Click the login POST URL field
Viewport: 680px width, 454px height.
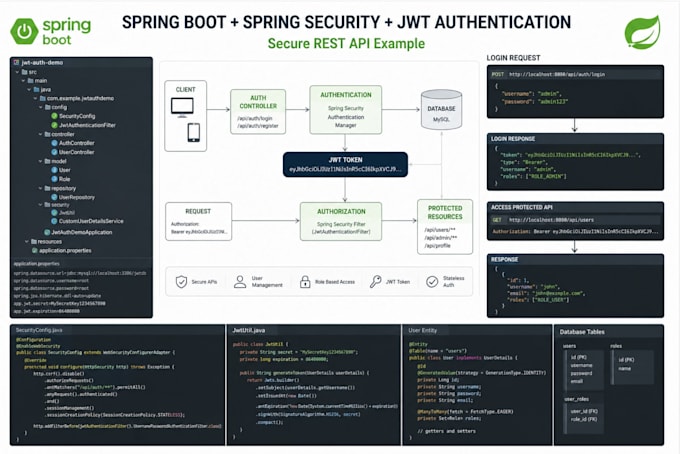coord(575,74)
